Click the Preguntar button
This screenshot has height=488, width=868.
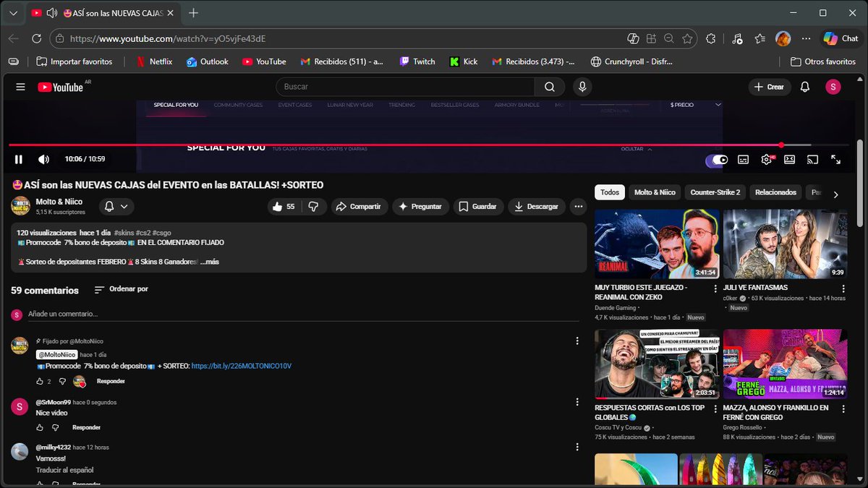click(421, 207)
